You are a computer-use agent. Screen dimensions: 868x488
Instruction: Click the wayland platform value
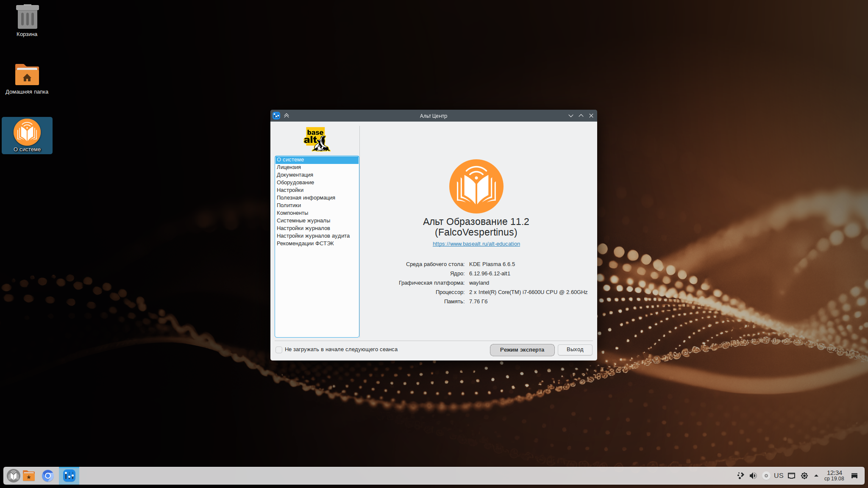tap(479, 283)
